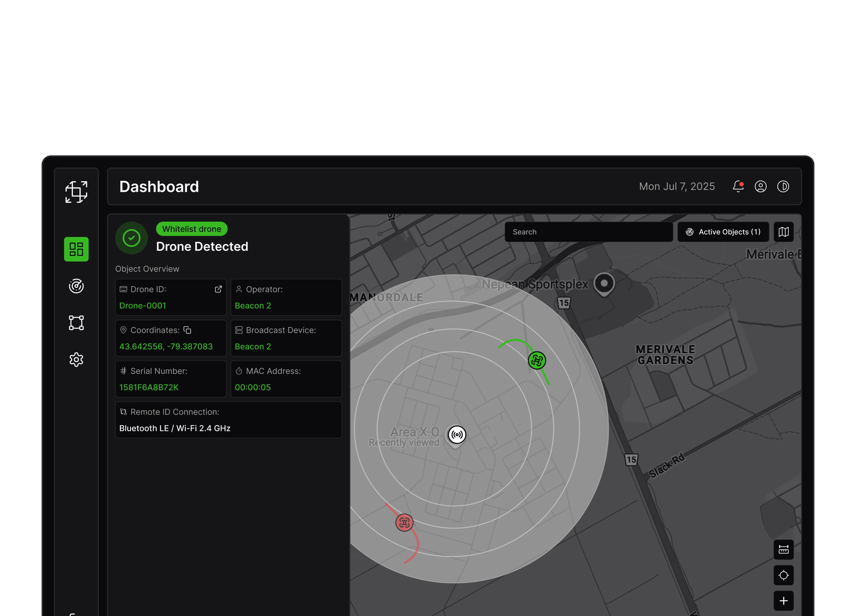Open settings from the sidebar gear
The width and height of the screenshot is (856, 616).
[76, 359]
